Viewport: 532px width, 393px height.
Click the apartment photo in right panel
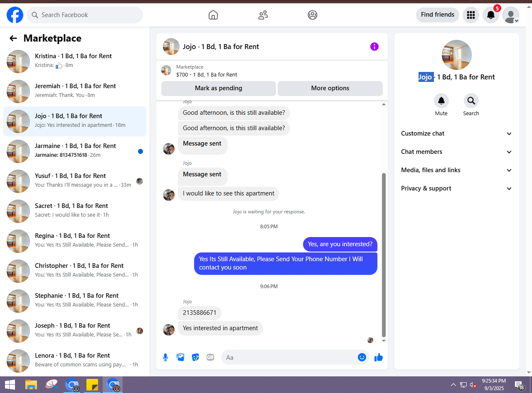(x=457, y=55)
